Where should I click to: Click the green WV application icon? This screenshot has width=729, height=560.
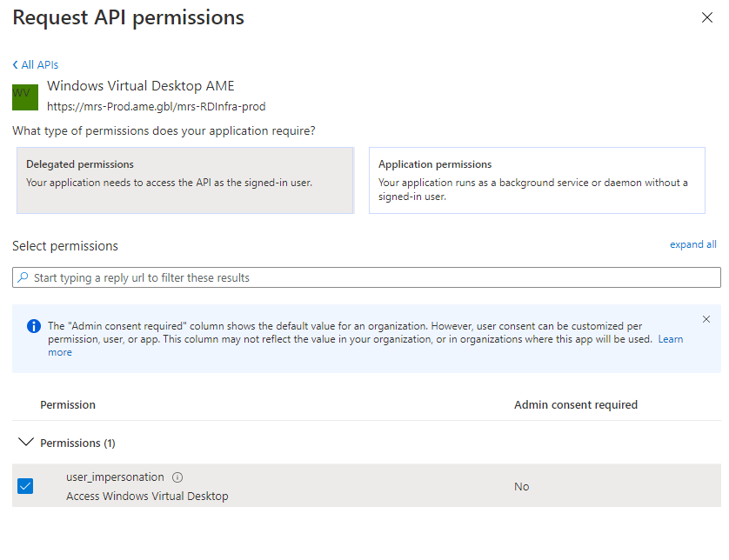point(25,97)
